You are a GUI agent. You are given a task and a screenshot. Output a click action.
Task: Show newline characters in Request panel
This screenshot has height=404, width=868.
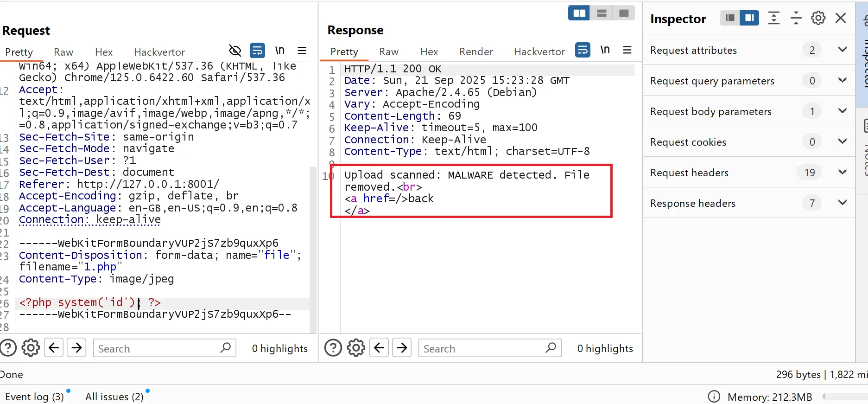coord(279,51)
